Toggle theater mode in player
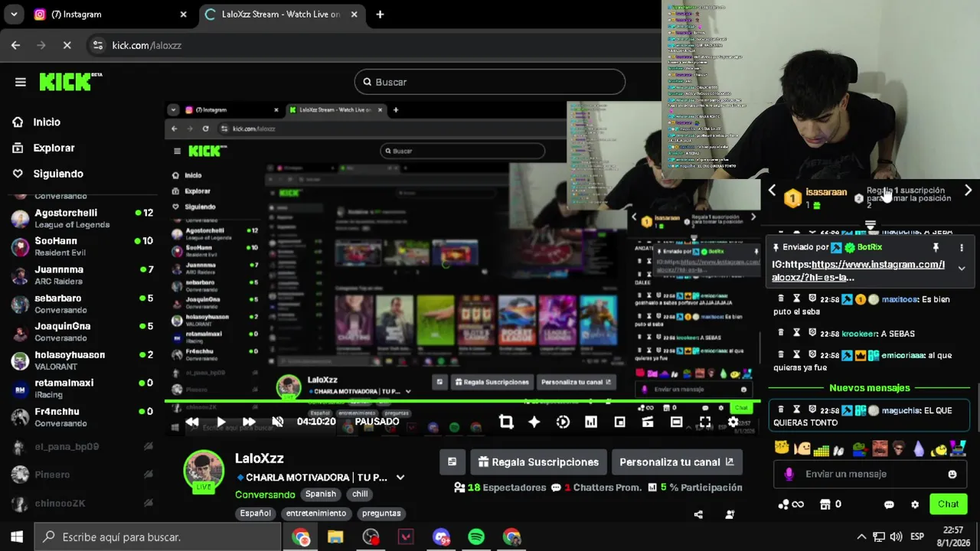980x551 pixels. pyautogui.click(x=676, y=422)
